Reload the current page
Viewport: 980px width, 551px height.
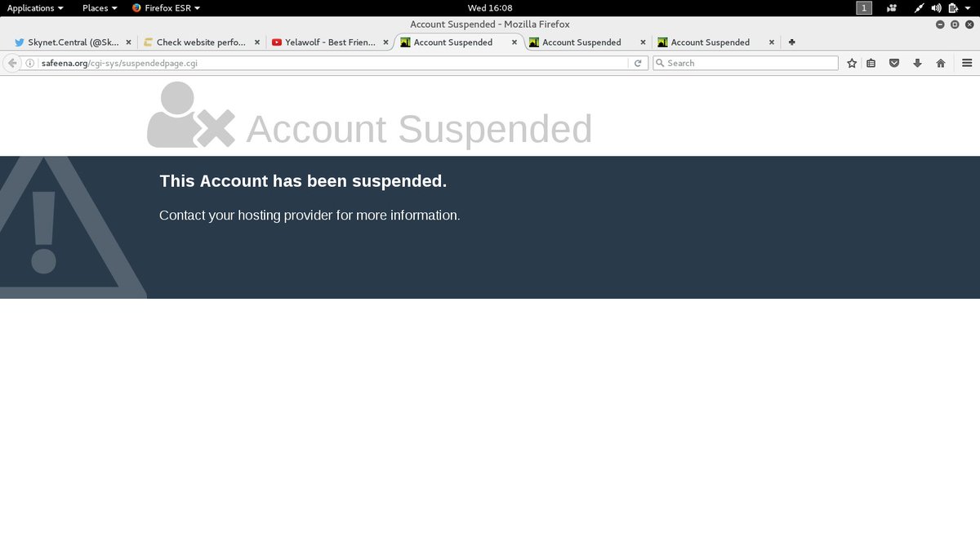tap(639, 63)
